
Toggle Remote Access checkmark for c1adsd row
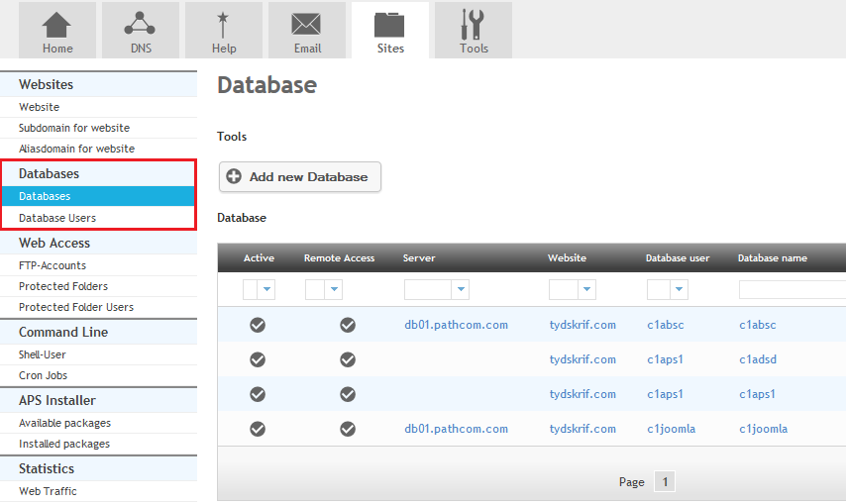(x=348, y=359)
